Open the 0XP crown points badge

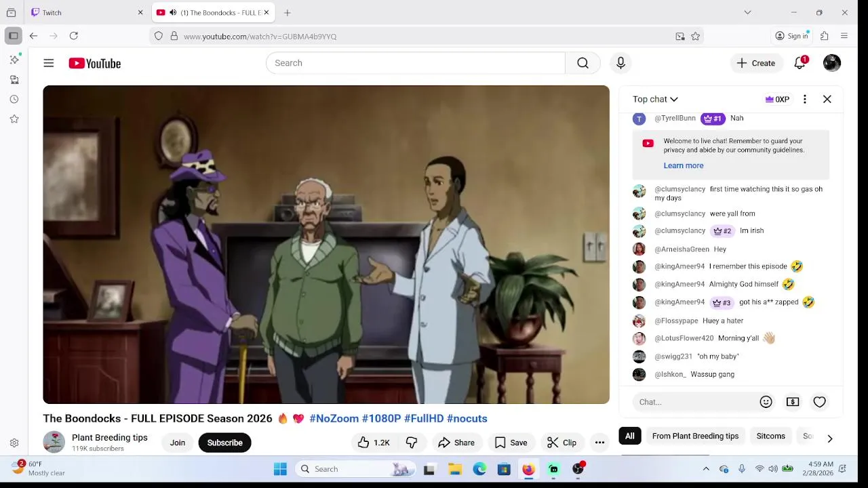tap(777, 99)
